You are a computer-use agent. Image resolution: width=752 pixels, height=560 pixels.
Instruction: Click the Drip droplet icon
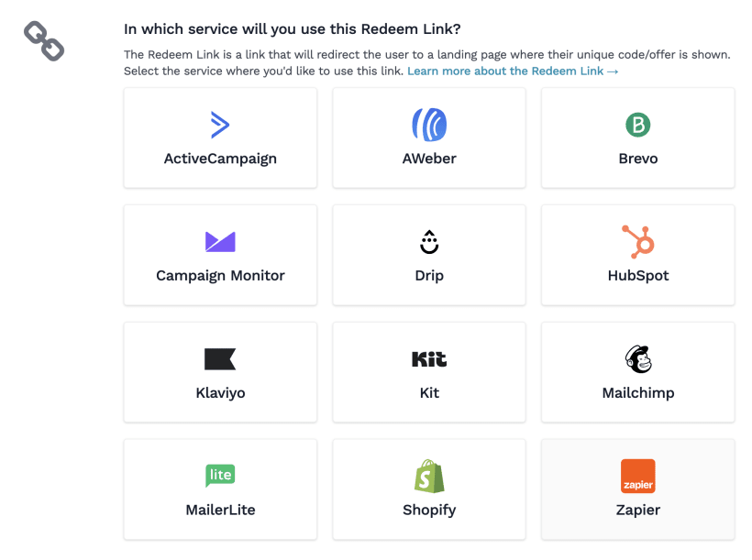click(x=428, y=242)
